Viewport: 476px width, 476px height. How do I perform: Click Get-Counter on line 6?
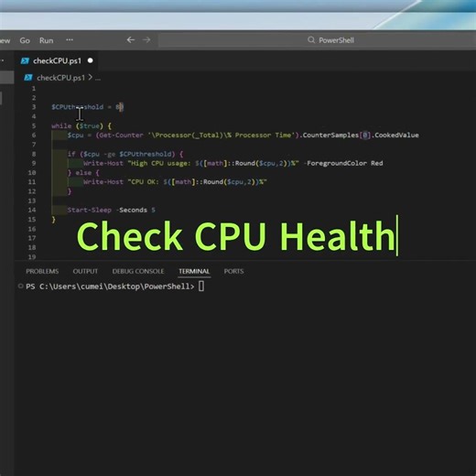(x=122, y=135)
